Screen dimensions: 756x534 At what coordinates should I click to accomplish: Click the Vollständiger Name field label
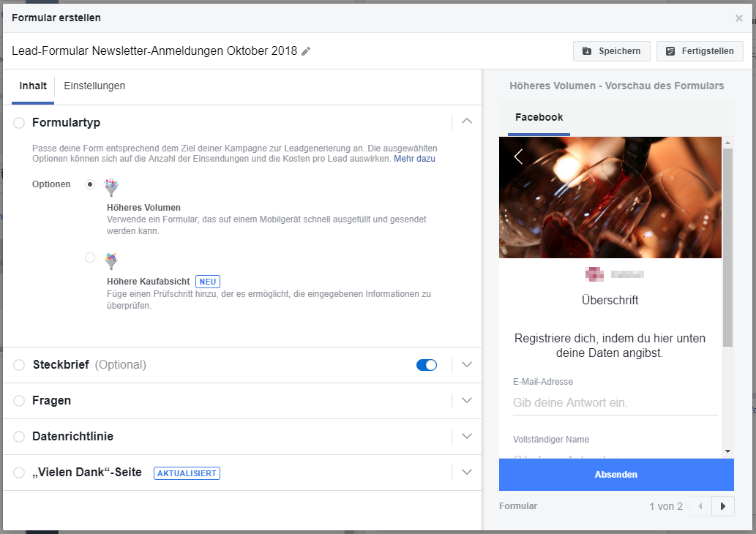pos(551,440)
